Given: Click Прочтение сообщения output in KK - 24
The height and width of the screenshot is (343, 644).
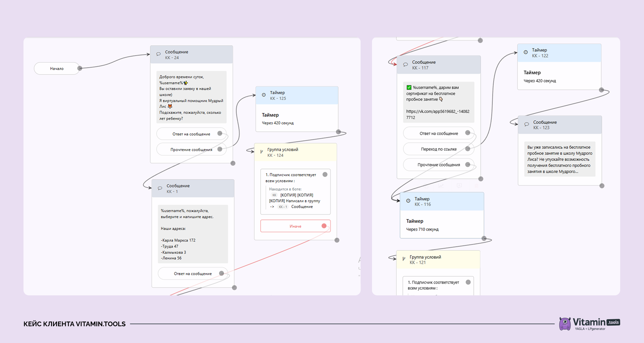Looking at the screenshot, I should pyautogui.click(x=191, y=150).
